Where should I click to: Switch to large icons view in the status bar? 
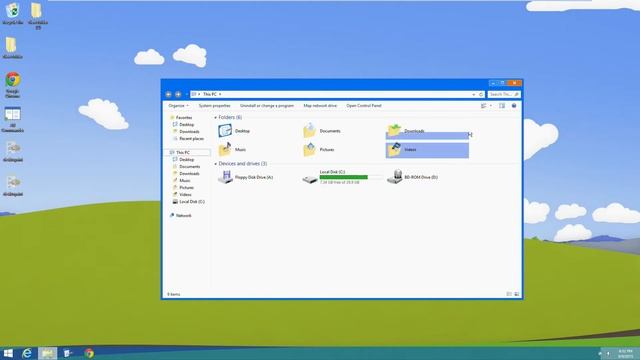tap(517, 294)
